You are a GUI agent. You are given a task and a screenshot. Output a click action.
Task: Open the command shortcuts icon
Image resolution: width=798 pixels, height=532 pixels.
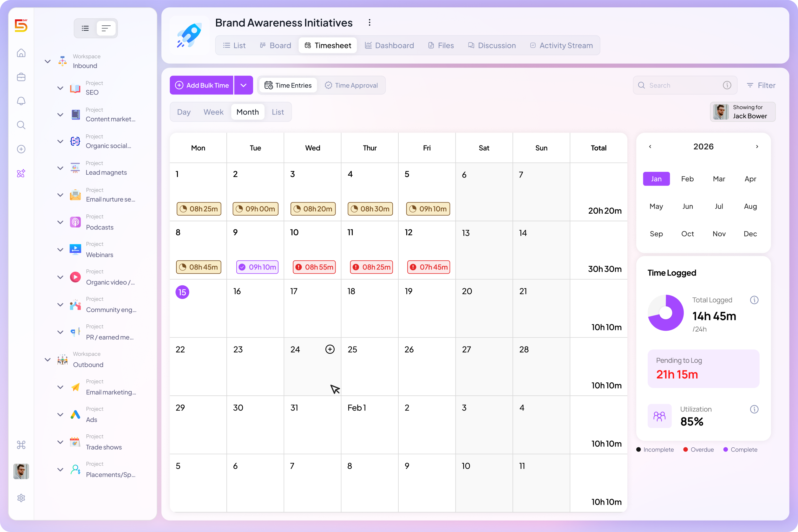21,445
